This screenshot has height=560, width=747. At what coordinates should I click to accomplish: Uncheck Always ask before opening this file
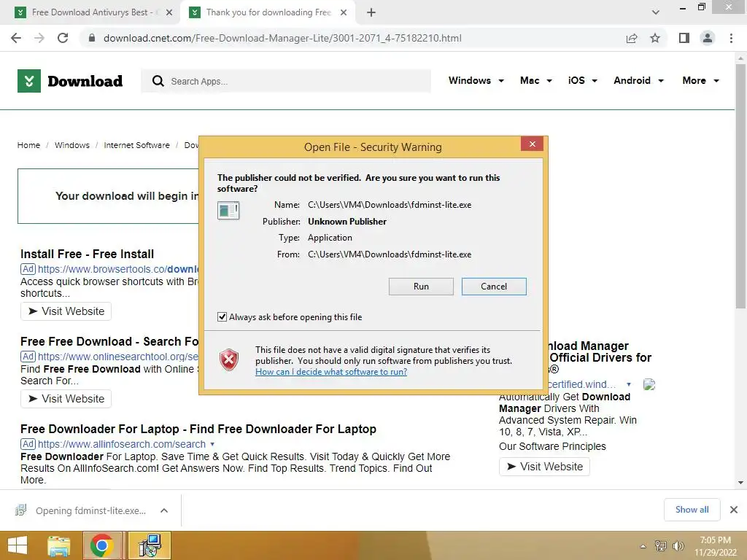[x=222, y=317]
